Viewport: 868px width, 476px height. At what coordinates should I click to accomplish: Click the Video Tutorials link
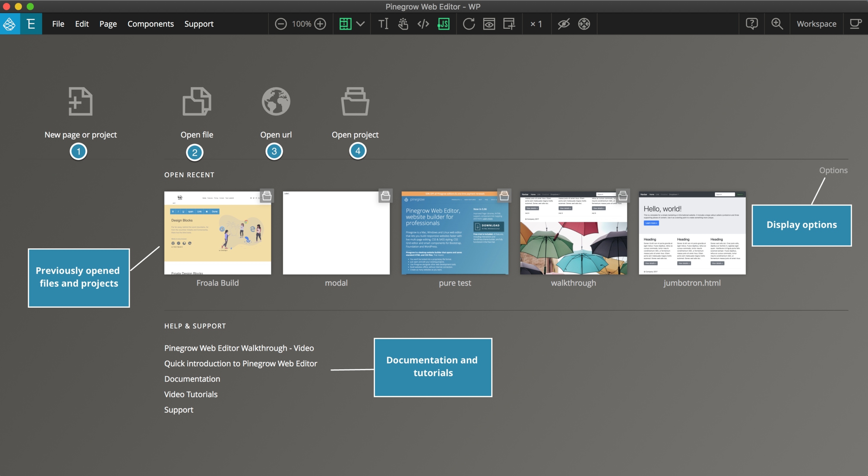click(191, 394)
